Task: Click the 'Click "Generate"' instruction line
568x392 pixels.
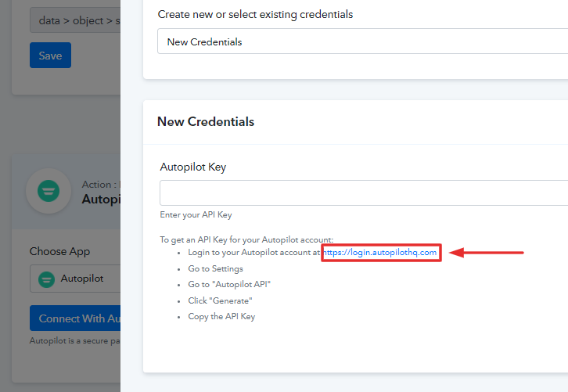Action: click(221, 300)
